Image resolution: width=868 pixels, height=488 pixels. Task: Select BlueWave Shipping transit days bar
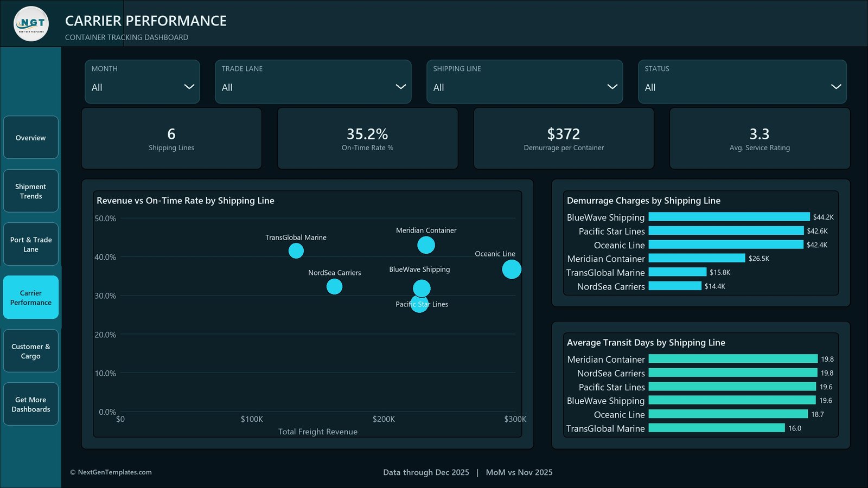click(x=732, y=400)
